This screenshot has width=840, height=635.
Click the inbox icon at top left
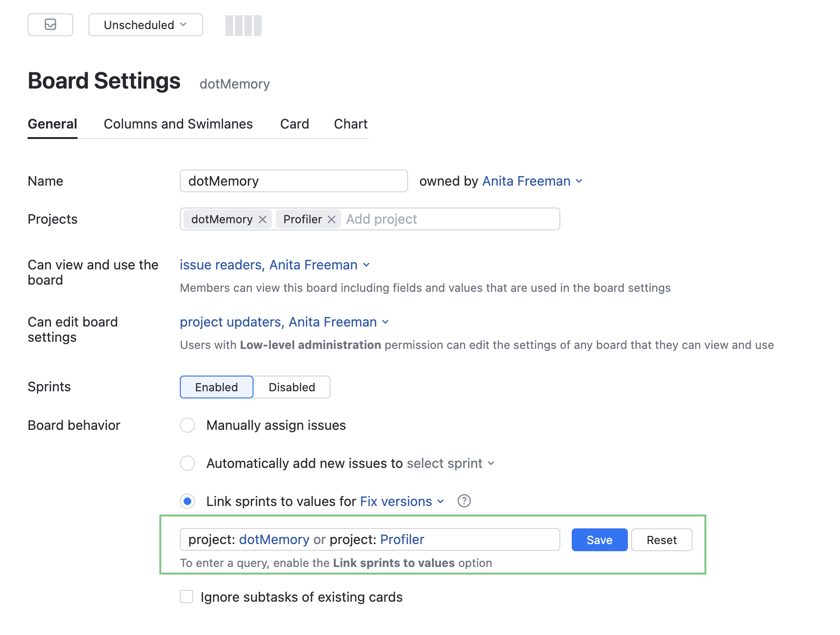click(x=50, y=25)
